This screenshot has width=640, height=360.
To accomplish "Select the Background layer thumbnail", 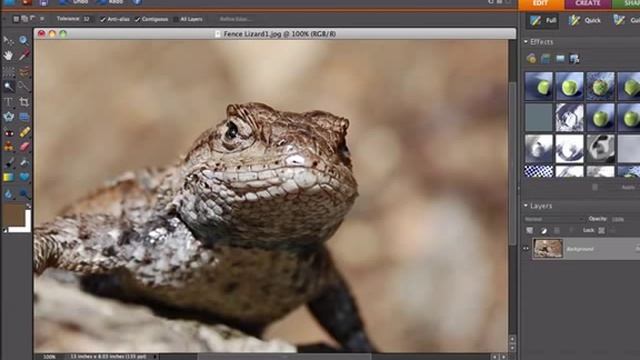I will 547,249.
